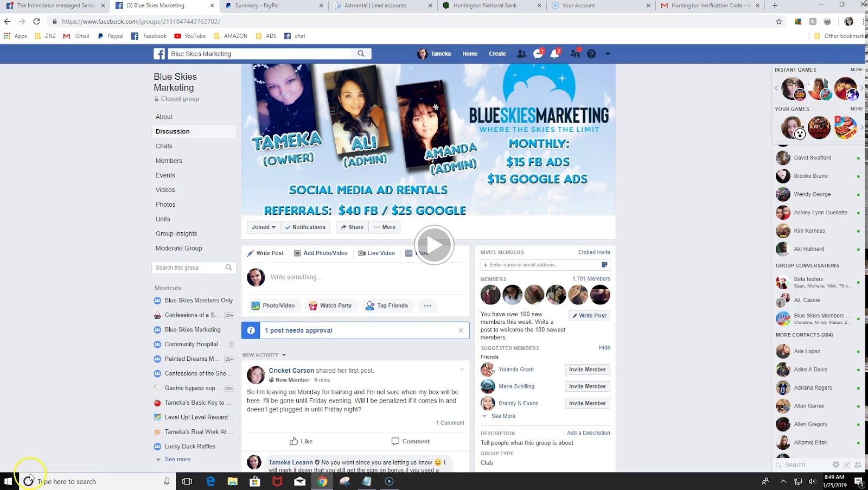
Task: Click the Tameka profile link in header
Action: point(434,54)
